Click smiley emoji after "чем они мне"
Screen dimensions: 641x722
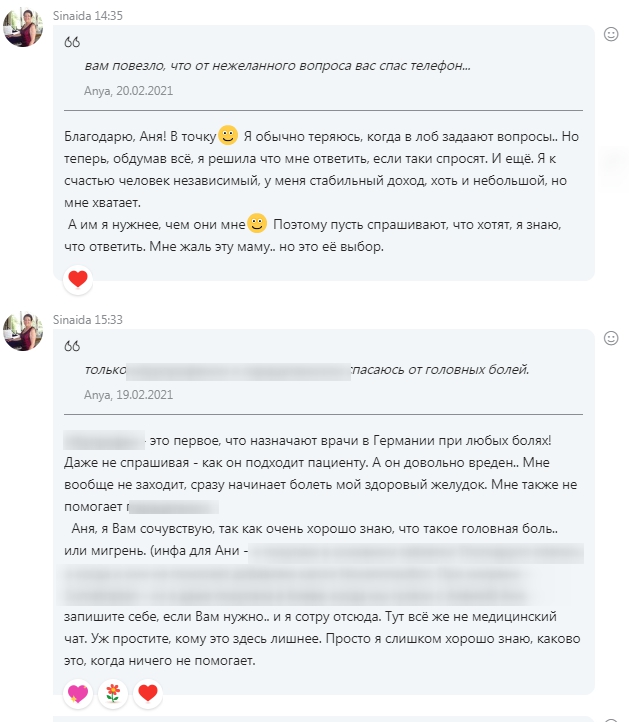(x=257, y=222)
